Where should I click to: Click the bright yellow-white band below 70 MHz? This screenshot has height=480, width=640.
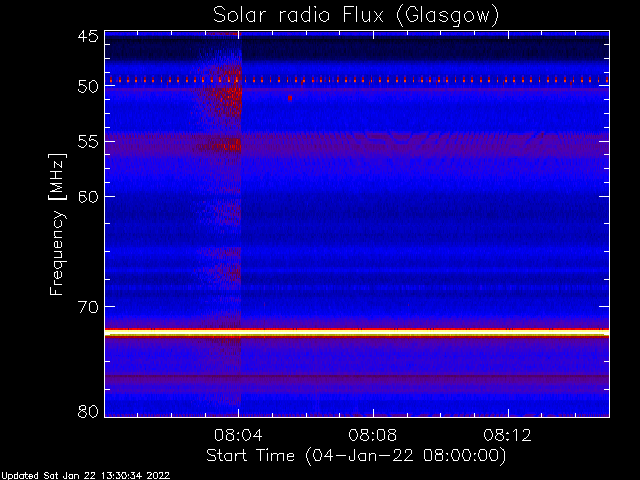(x=357, y=333)
